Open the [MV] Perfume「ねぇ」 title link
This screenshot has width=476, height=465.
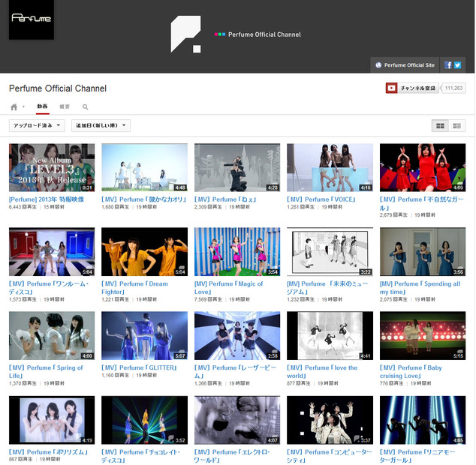point(225,199)
